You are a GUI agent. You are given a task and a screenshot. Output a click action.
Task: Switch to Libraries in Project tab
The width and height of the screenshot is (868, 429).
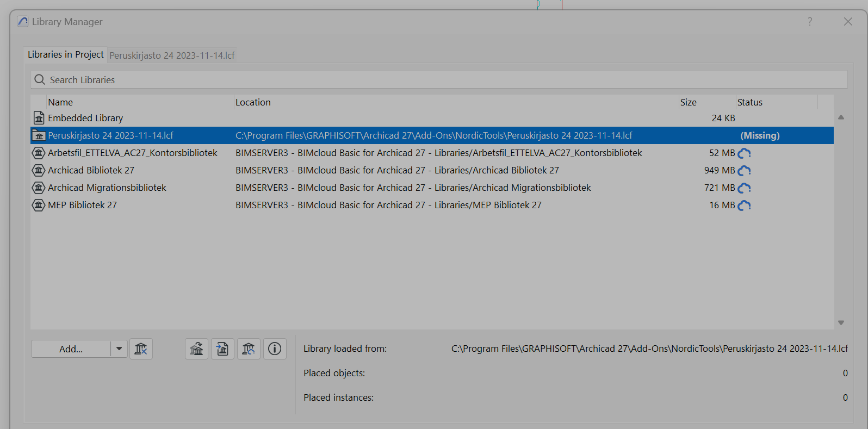pyautogui.click(x=65, y=54)
